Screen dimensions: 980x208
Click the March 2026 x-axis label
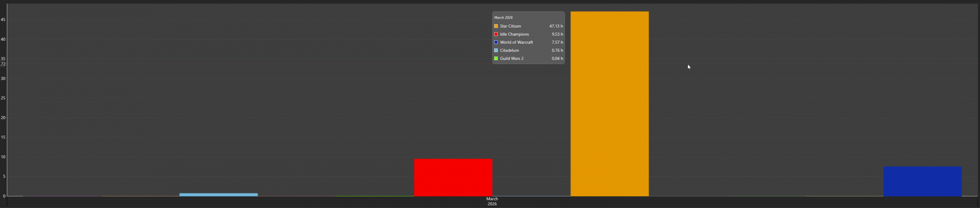(x=492, y=201)
